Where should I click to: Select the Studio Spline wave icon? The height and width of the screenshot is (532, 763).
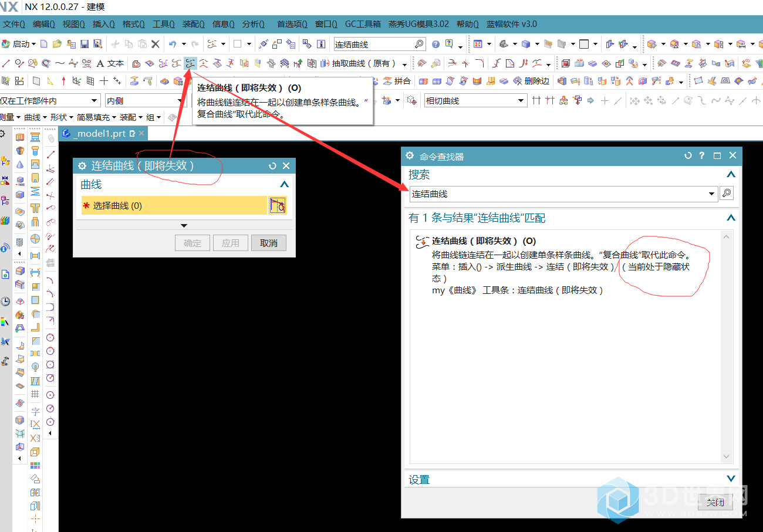click(x=60, y=63)
